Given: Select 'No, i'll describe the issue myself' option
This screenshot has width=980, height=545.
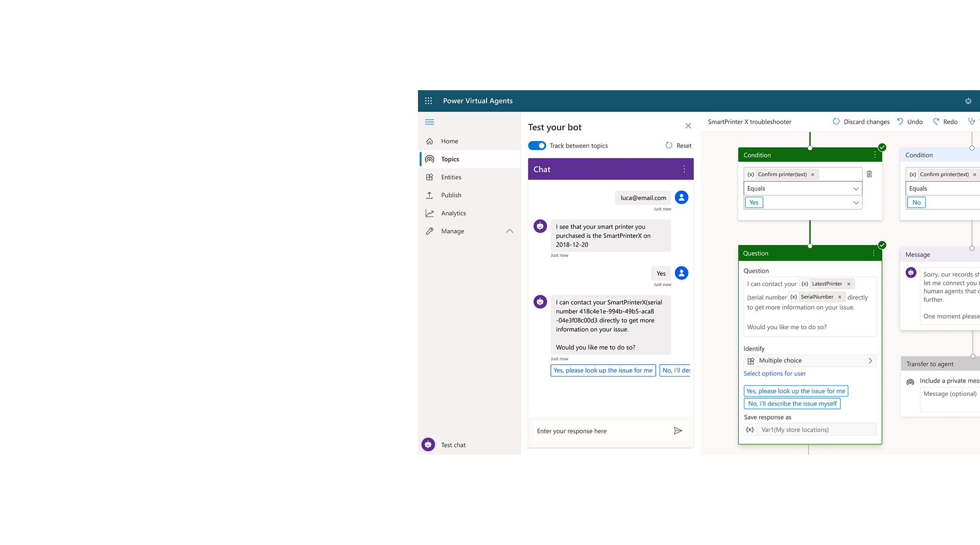Looking at the screenshot, I should [x=792, y=404].
